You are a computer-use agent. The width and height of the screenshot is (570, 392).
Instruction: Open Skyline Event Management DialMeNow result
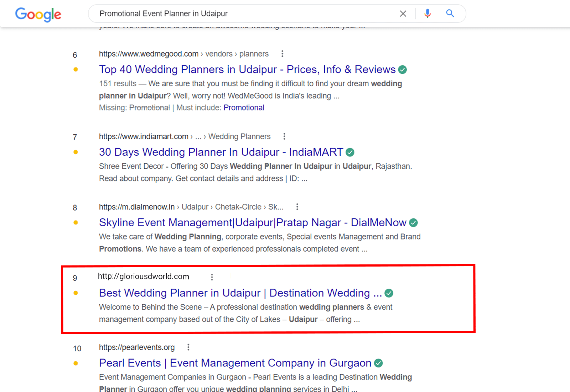(253, 223)
